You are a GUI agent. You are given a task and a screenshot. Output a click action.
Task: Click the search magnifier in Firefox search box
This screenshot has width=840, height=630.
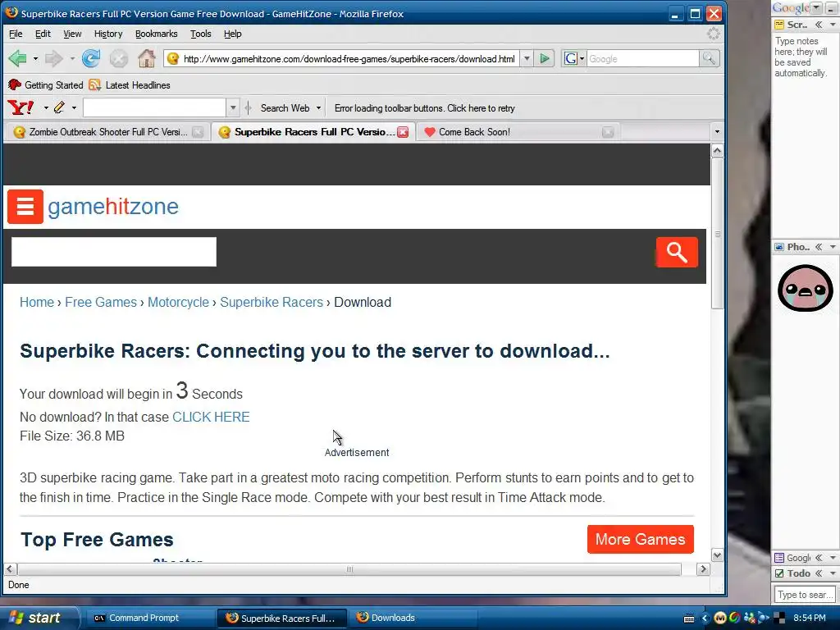pos(709,58)
